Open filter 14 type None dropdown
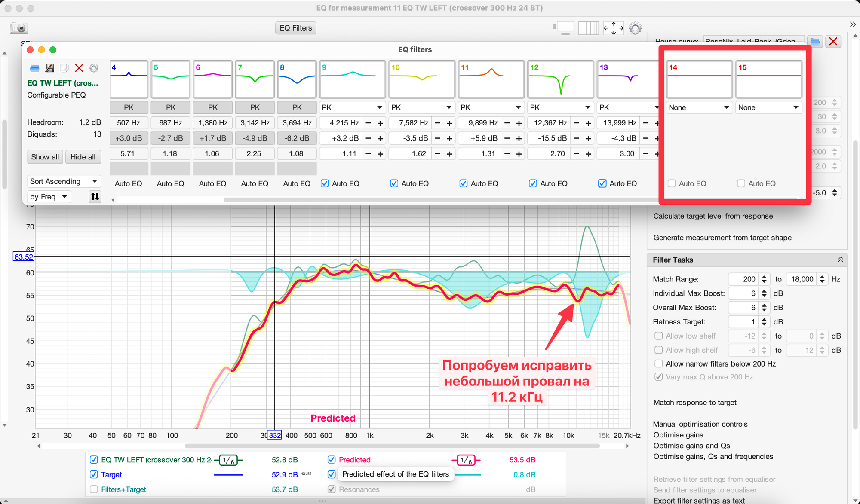 tap(699, 107)
